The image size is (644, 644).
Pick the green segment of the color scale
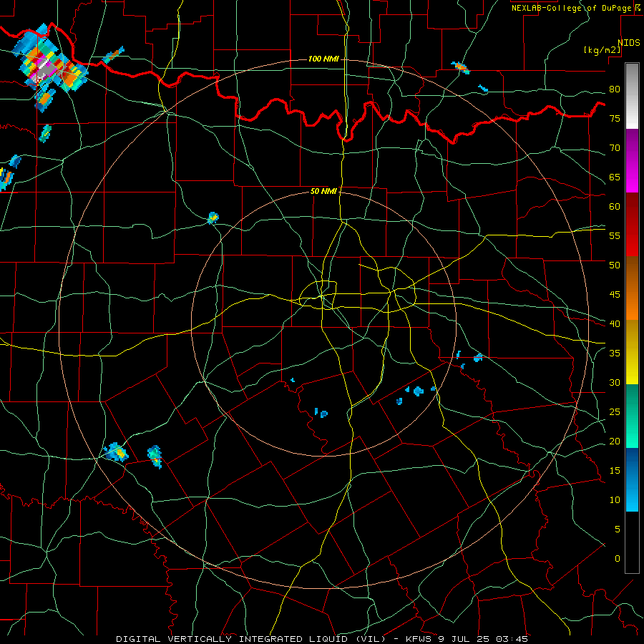coord(632,416)
